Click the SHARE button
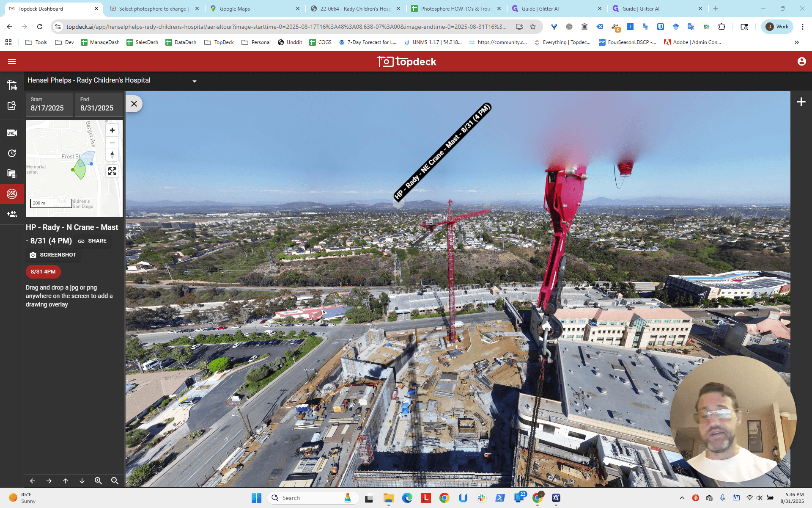This screenshot has height=508, width=812. 92,241
